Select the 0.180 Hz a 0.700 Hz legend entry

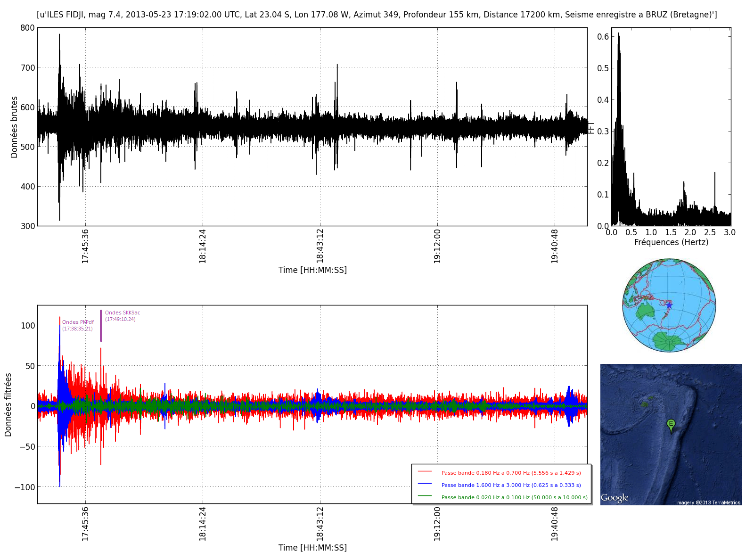[x=511, y=473]
